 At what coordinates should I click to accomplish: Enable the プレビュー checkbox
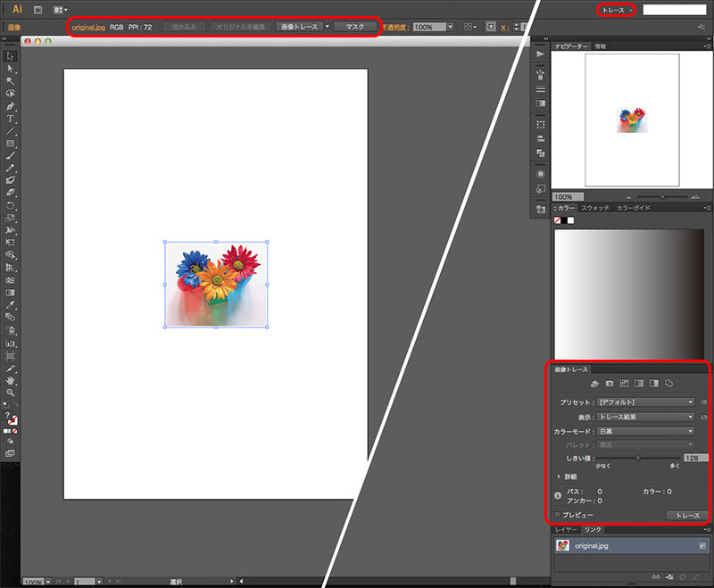point(558,516)
